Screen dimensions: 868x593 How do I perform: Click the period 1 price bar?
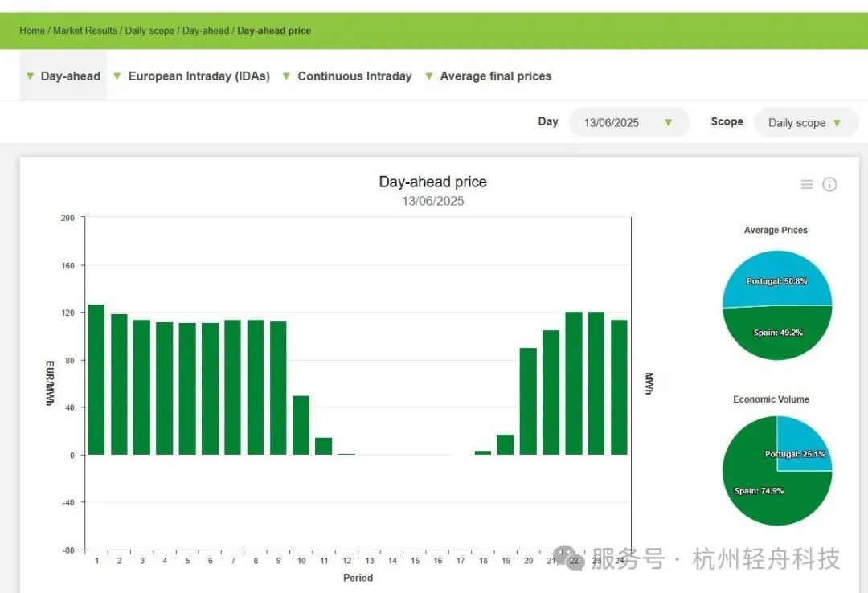96,379
